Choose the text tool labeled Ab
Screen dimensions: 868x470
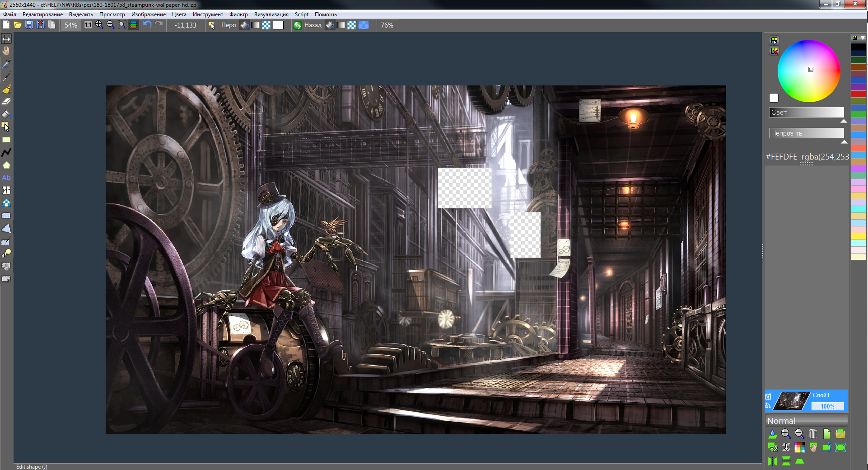point(6,178)
